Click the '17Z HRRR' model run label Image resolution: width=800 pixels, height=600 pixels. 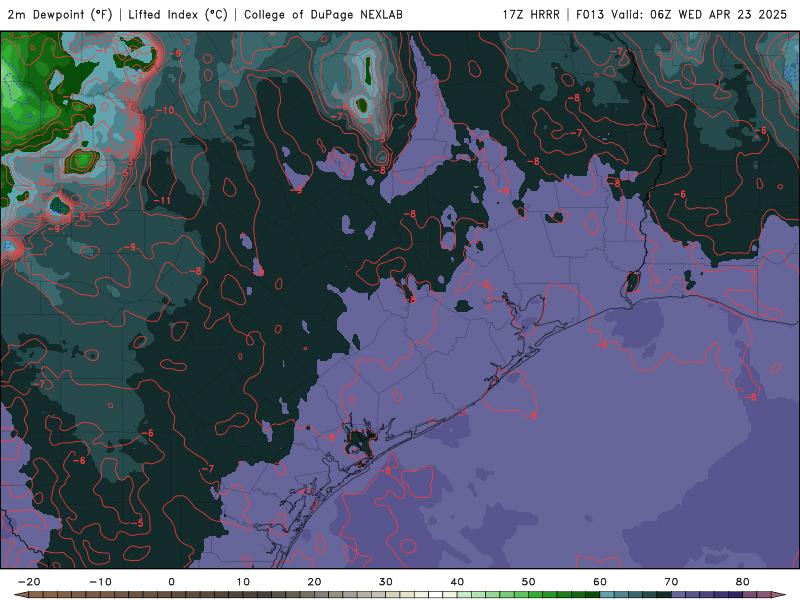tap(531, 14)
